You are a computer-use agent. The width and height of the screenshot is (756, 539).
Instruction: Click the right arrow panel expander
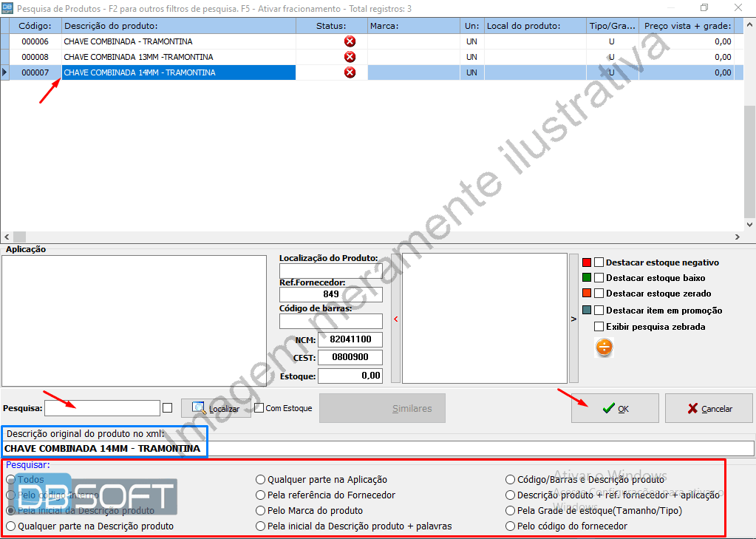click(x=573, y=319)
